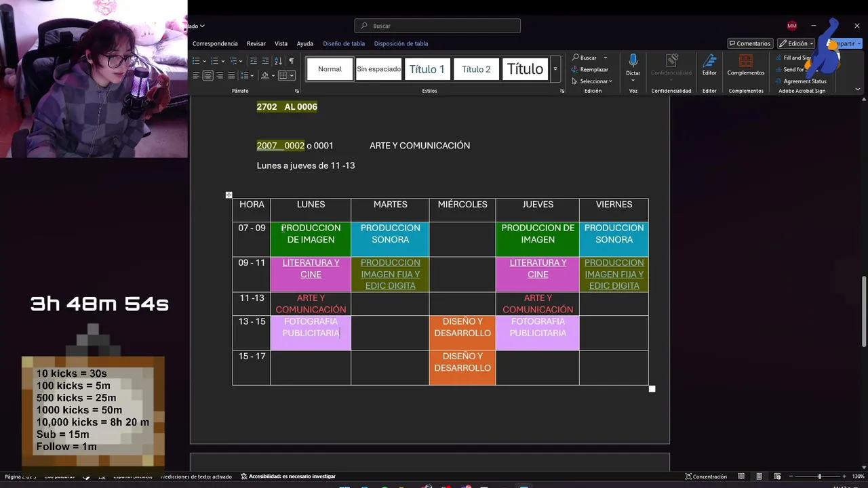The height and width of the screenshot is (488, 868).
Task: Open the Seleccionar dropdown
Action: point(591,81)
